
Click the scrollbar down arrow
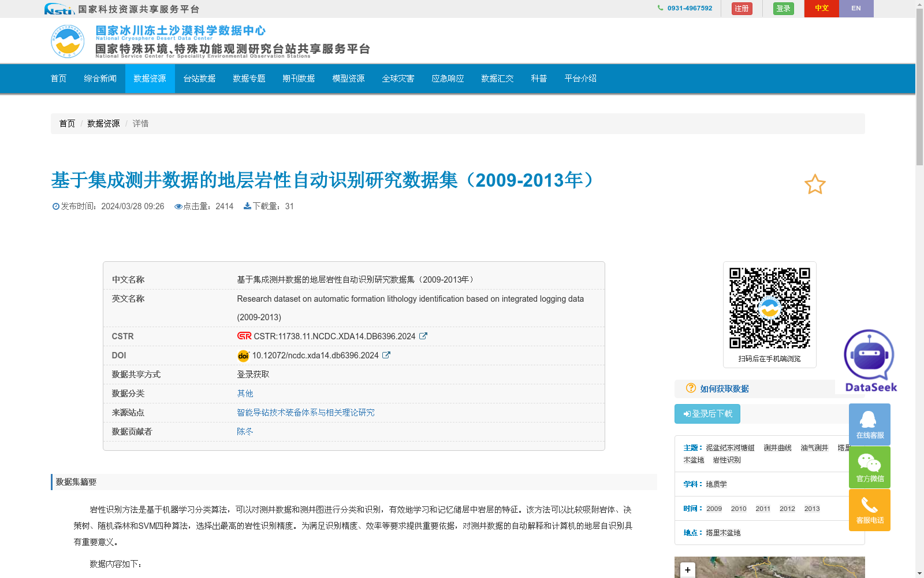[919, 573]
